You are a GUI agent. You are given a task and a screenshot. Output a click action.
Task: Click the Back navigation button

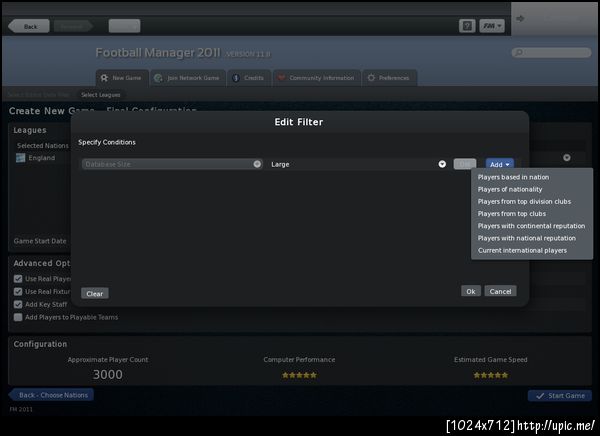coord(29,26)
